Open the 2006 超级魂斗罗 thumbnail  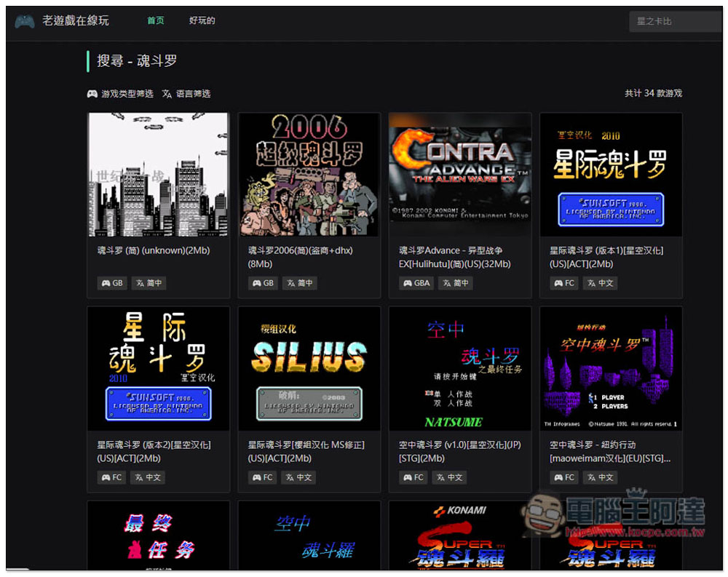click(x=309, y=175)
